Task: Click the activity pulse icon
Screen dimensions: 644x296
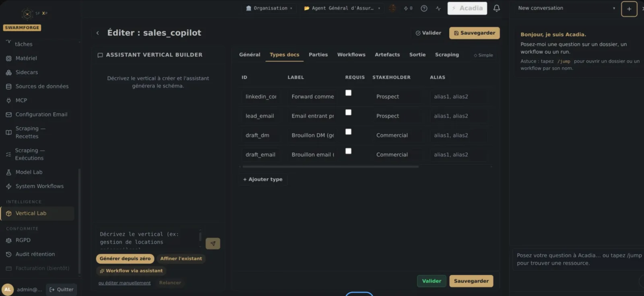Action: 438,8
